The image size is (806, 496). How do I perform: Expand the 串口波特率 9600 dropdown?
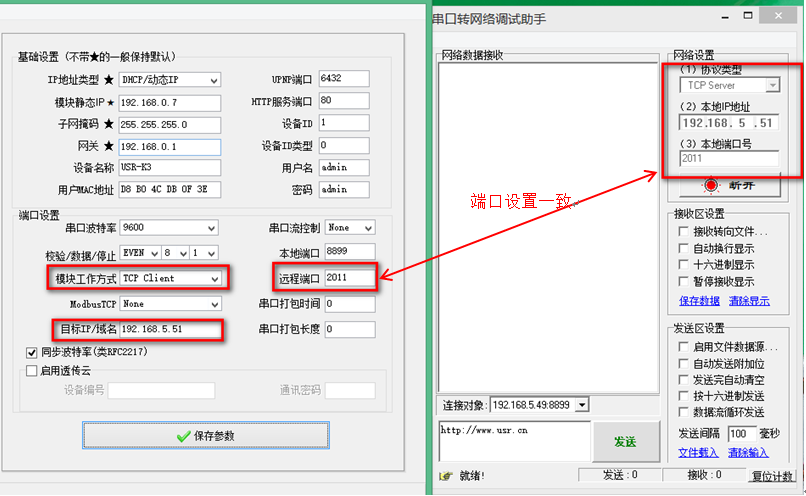210,228
